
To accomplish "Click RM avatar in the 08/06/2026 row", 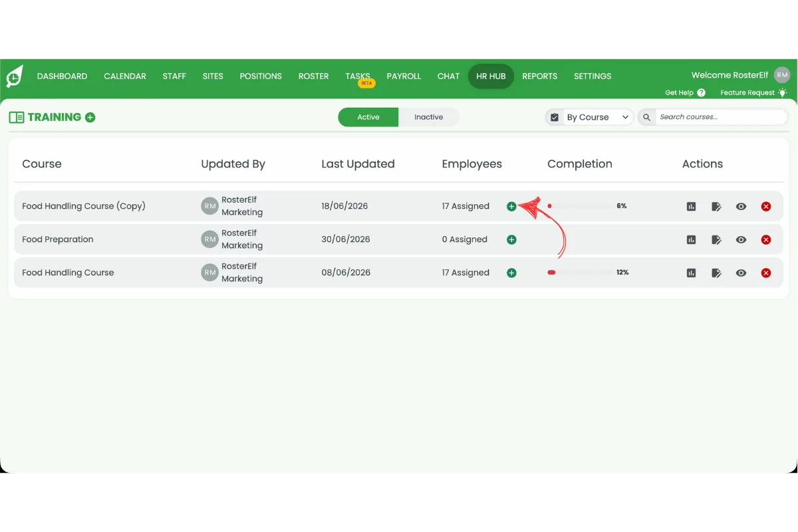I will (209, 273).
